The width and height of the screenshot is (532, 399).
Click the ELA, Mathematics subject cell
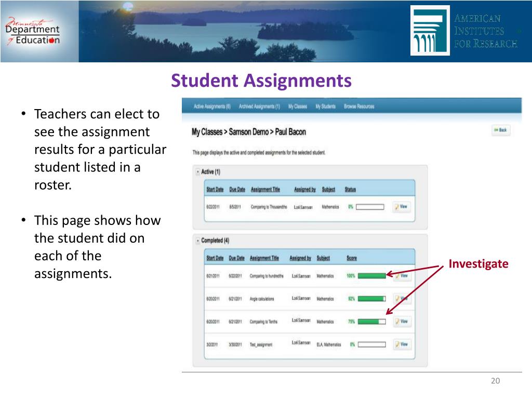[x=328, y=345]
